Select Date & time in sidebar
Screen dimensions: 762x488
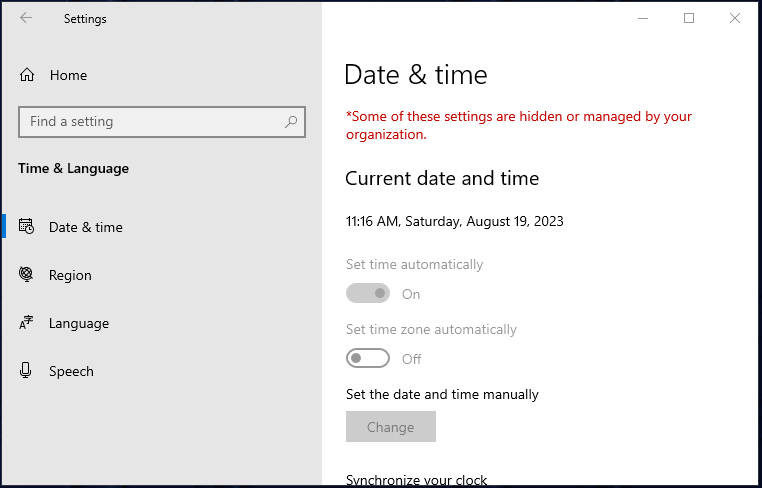[x=161, y=227]
